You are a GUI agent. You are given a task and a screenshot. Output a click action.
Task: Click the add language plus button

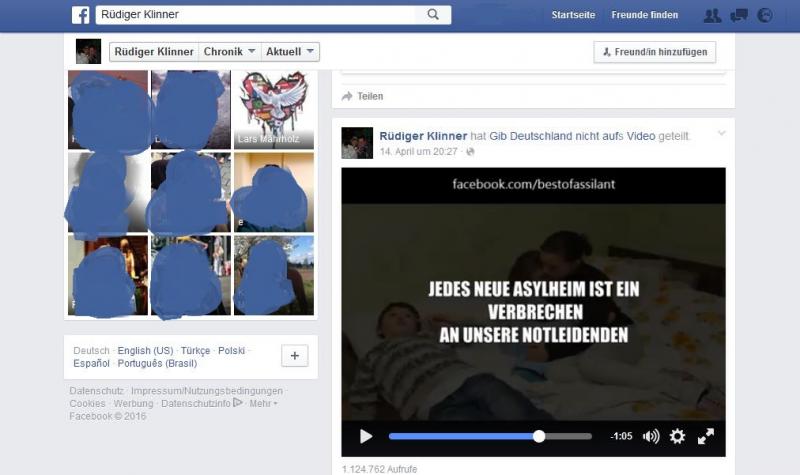coord(294,357)
